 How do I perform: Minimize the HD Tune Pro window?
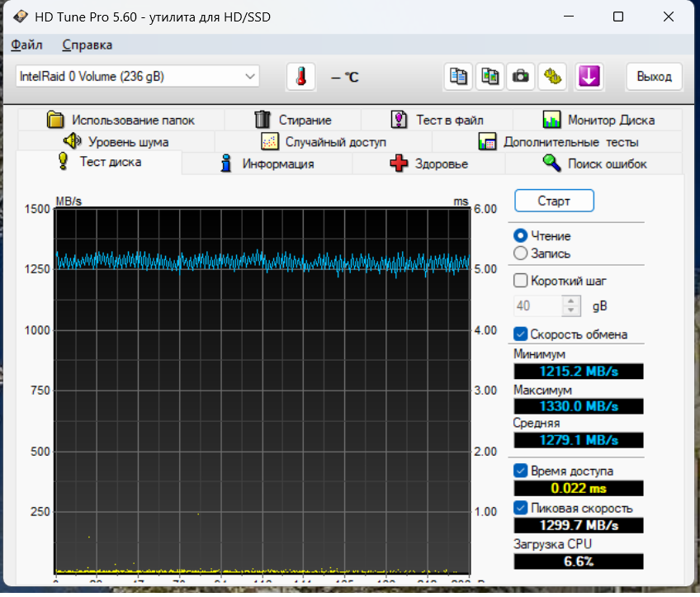click(568, 17)
